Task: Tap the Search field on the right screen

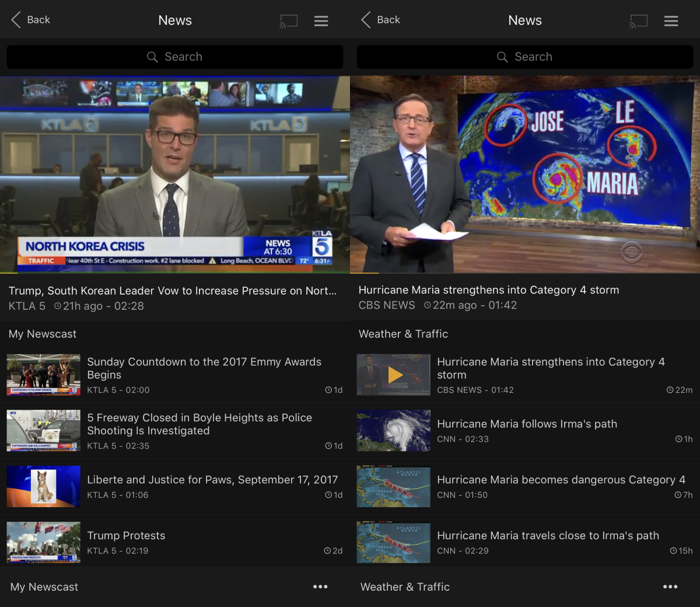Action: pos(525,57)
